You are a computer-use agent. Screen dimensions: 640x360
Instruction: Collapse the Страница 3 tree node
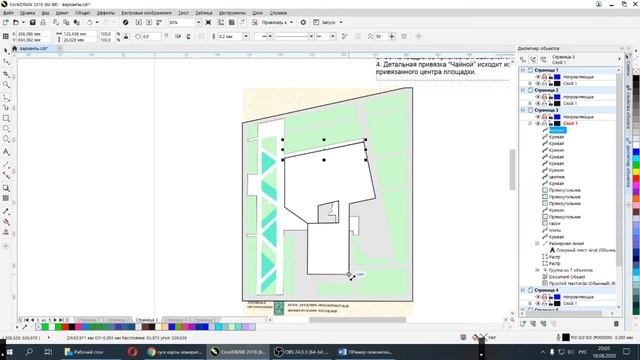pos(523,110)
